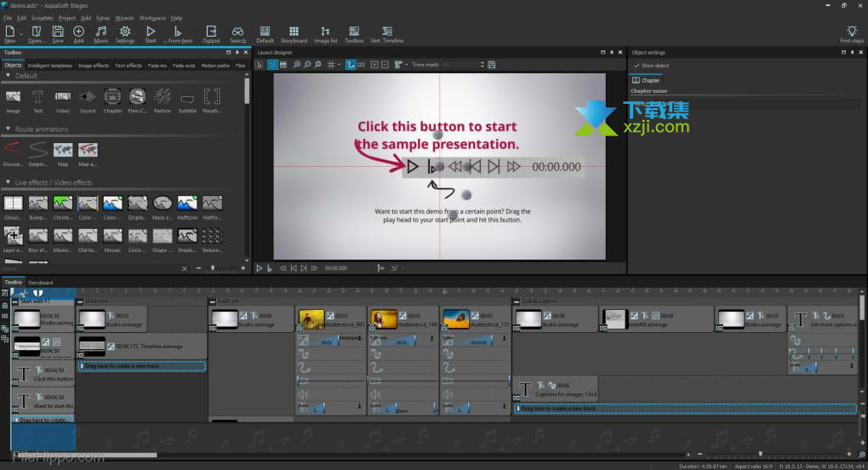The height and width of the screenshot is (470, 868).
Task: Toggle motion path display in Layout designer
Action: tap(350, 65)
